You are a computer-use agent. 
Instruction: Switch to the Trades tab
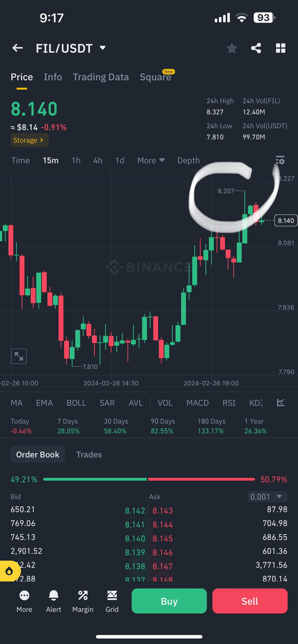point(89,454)
